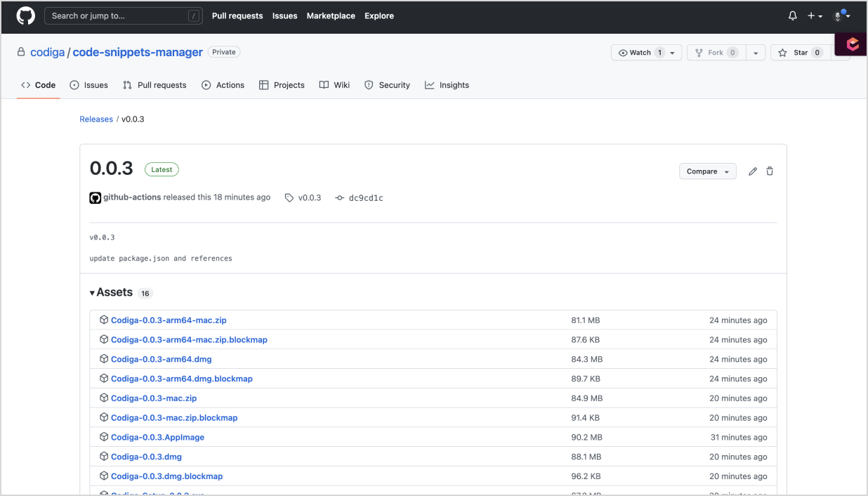This screenshot has width=868, height=496.
Task: Click the lock icon by the repository name
Action: [x=21, y=52]
